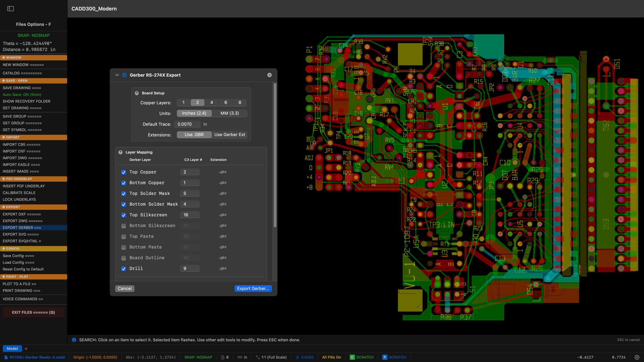The image size is (644, 362).
Task: Set copper layers to 1
Action: click(x=183, y=103)
